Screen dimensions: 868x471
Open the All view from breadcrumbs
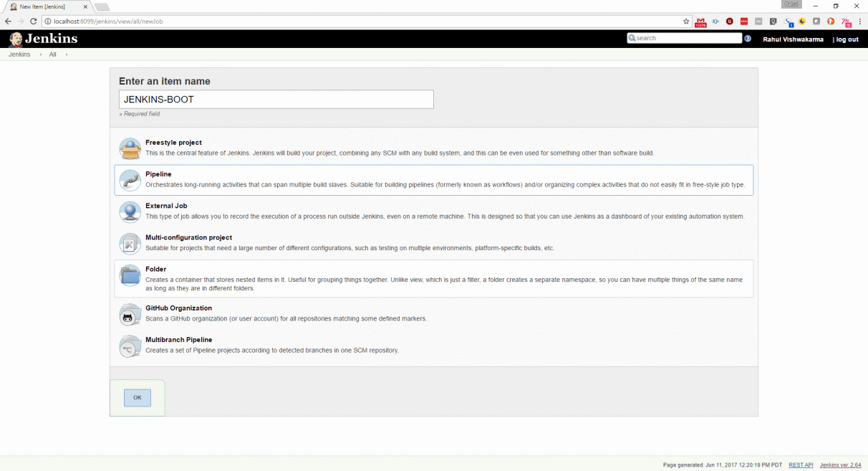point(52,54)
